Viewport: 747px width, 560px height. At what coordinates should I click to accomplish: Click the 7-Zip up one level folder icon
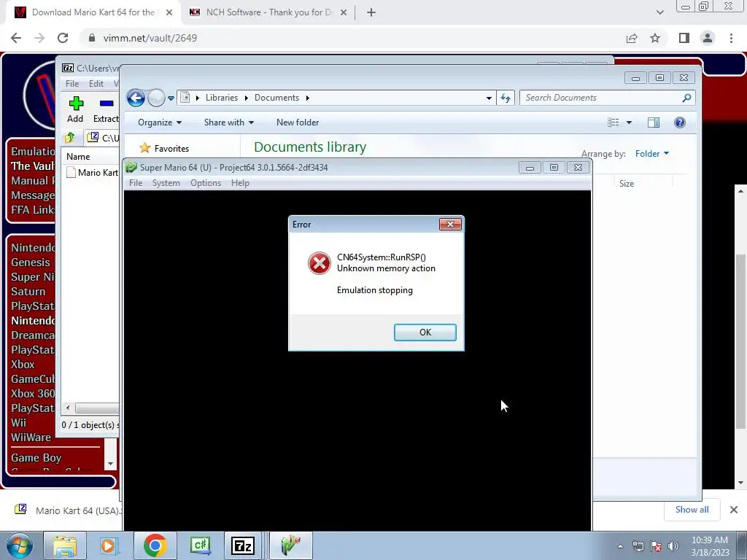(x=70, y=138)
